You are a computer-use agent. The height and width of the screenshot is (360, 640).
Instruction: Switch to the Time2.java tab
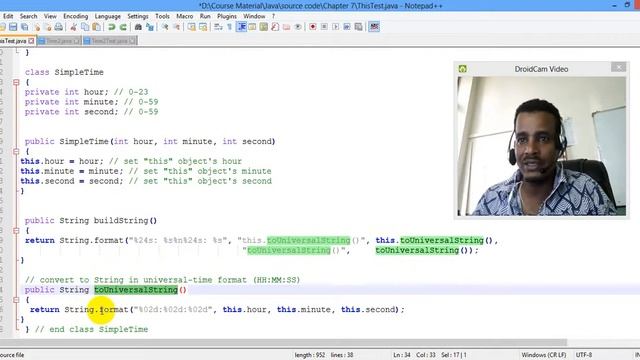coord(58,41)
